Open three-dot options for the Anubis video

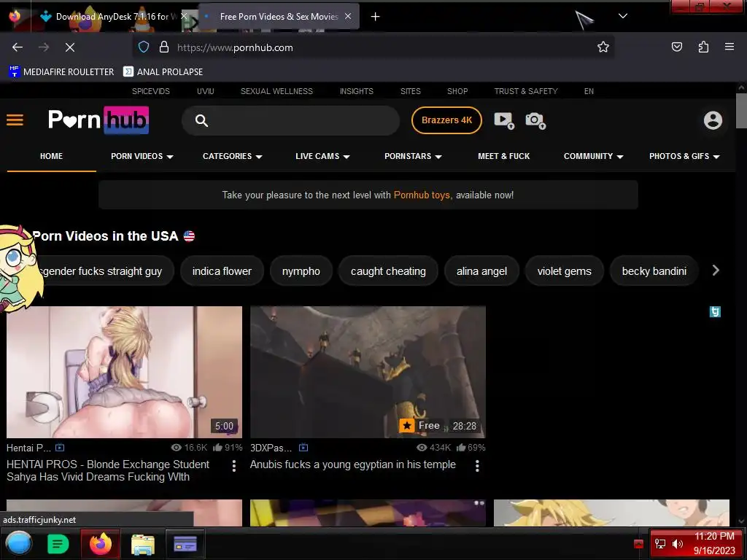(477, 466)
